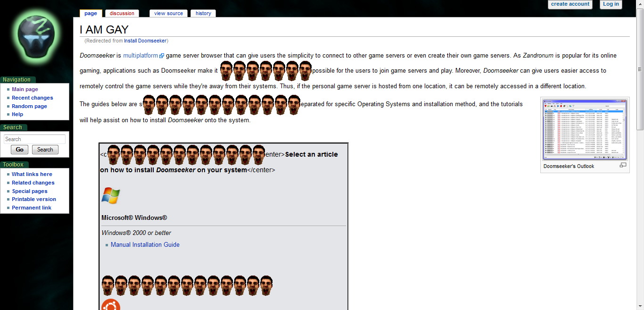Click the page scrollbar up arrow
This screenshot has height=310, width=644.
(640, 4)
